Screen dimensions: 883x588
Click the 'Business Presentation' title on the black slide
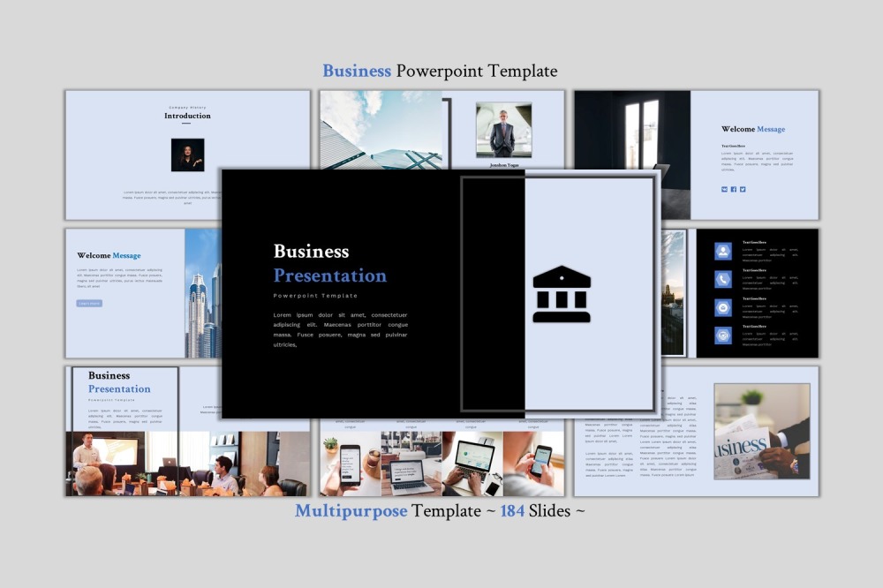329,263
